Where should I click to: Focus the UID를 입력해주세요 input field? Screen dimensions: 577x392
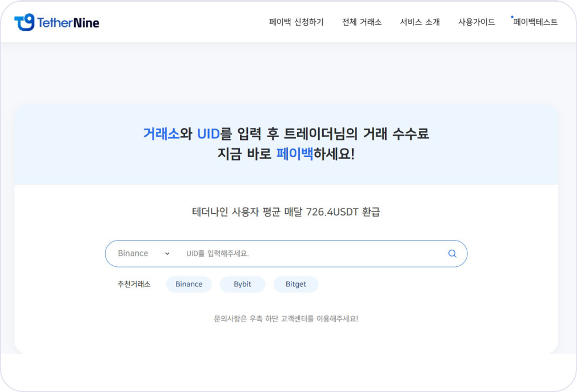tap(308, 253)
